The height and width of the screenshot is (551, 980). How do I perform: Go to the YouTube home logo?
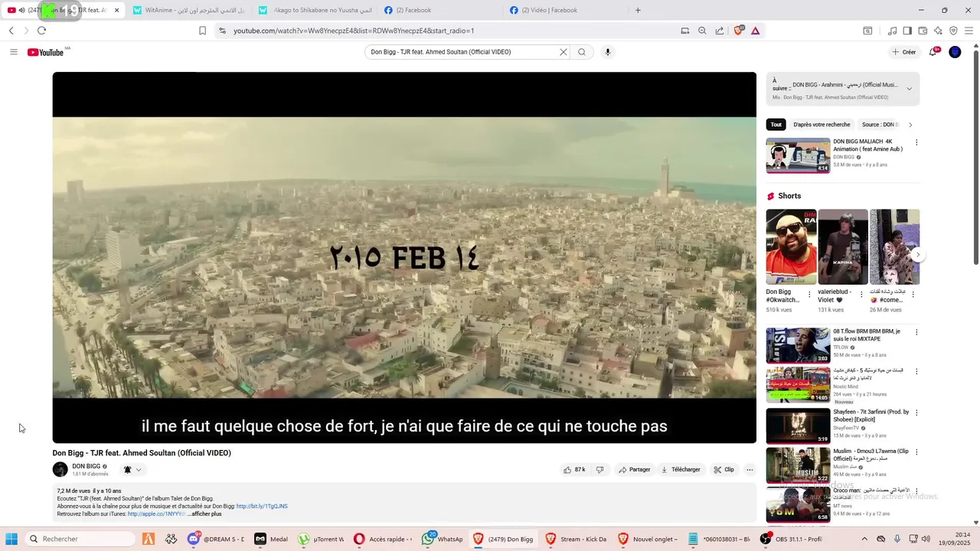coord(46,52)
